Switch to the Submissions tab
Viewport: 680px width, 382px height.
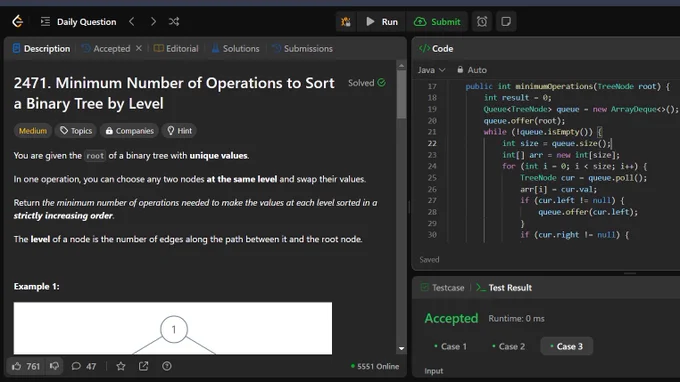[x=302, y=49]
